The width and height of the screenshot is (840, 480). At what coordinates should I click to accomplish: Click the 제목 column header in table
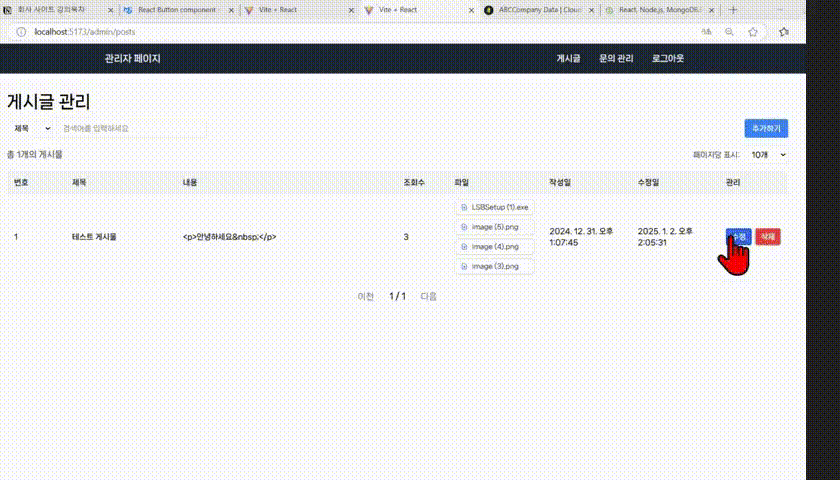[79, 183]
